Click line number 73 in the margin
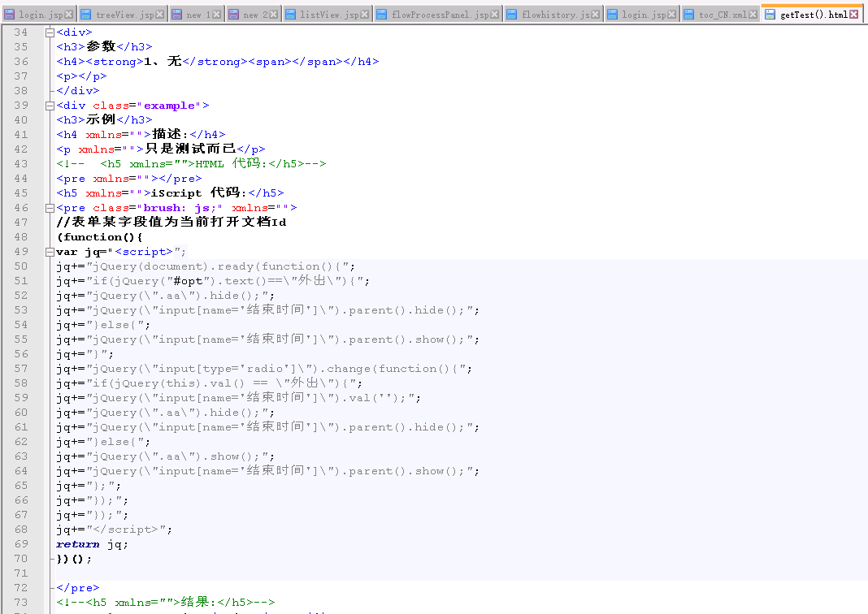868x614 pixels. click(21, 603)
